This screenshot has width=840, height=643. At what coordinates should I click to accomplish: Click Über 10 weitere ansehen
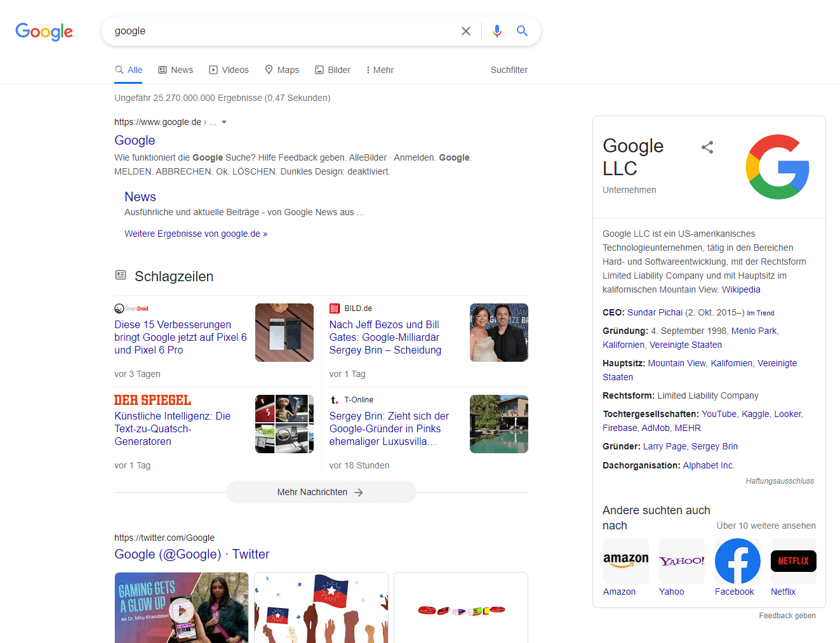(x=766, y=526)
